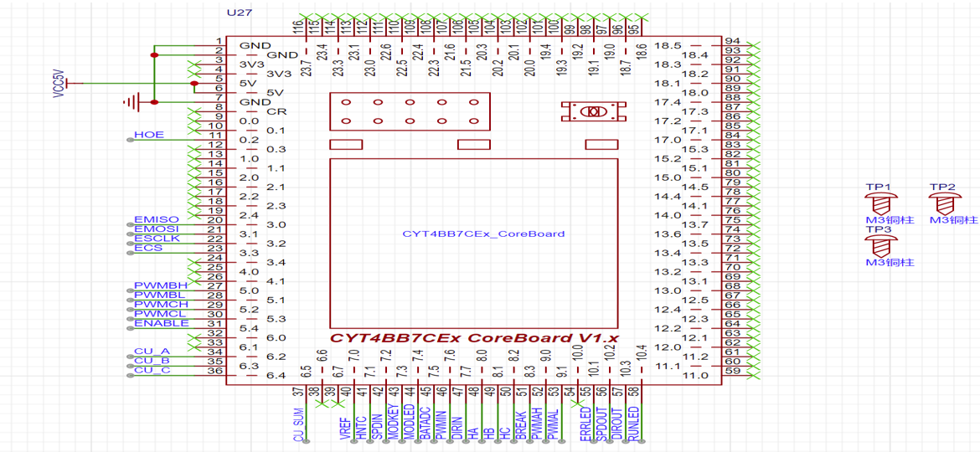Screen dimensions: 980x452
Task: Select the RUNLED net label at bottom
Action: coord(633,423)
